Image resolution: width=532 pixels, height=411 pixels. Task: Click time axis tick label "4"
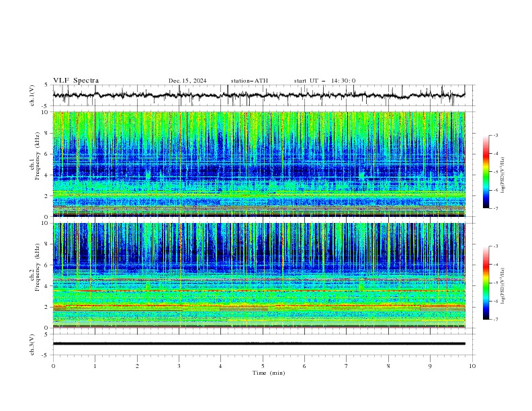point(220,366)
